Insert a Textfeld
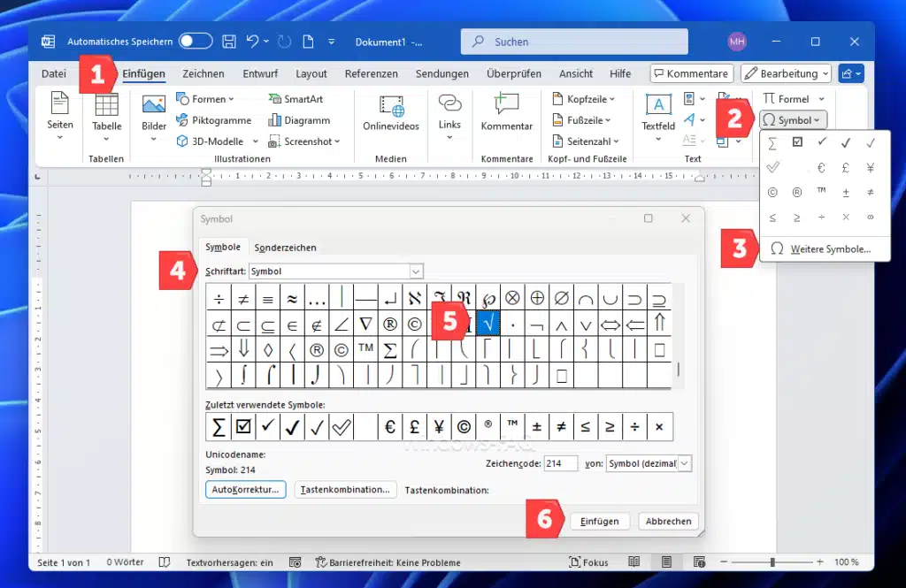 tap(658, 118)
